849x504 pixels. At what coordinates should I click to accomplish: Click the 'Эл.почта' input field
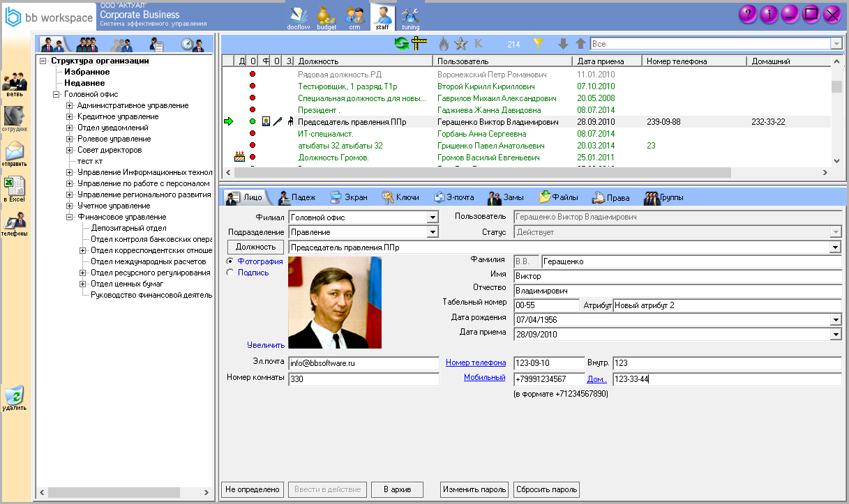pyautogui.click(x=363, y=363)
